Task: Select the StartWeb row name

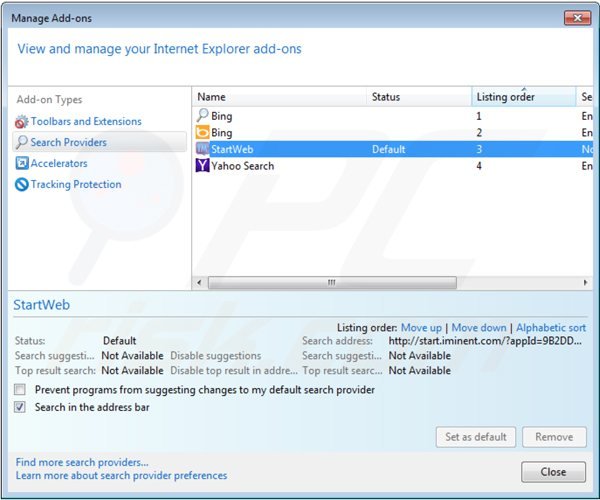Action: click(232, 149)
